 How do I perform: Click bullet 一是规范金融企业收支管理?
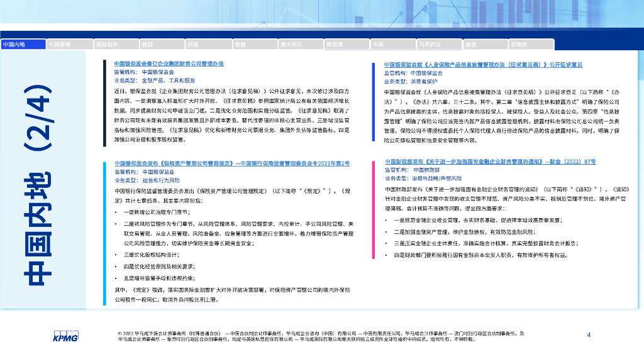pyautogui.click(x=478, y=221)
